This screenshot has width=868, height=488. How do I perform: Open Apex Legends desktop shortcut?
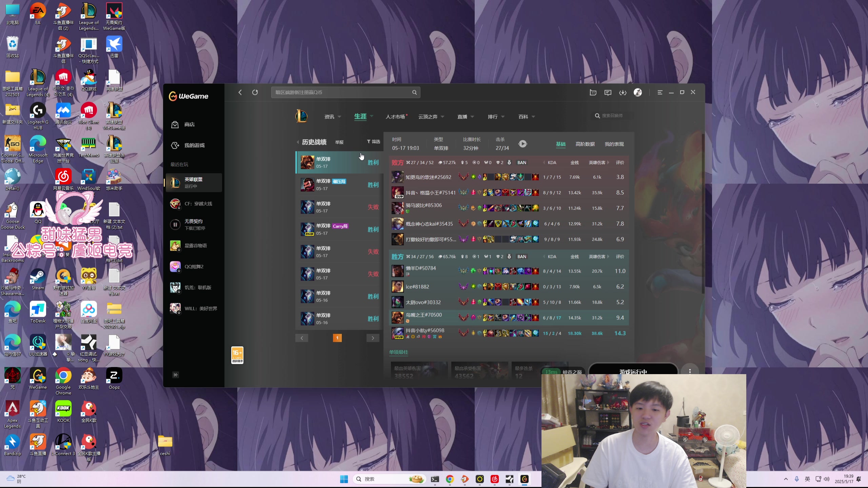(13, 414)
